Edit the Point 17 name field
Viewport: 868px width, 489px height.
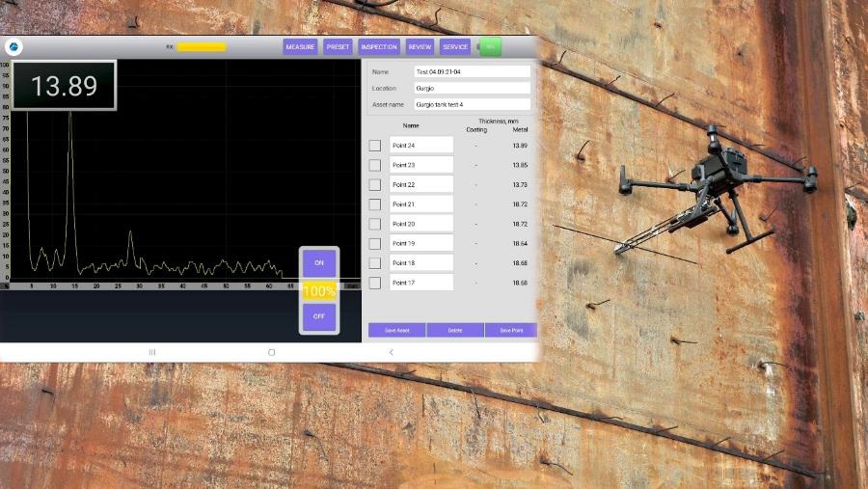pyautogui.click(x=421, y=283)
